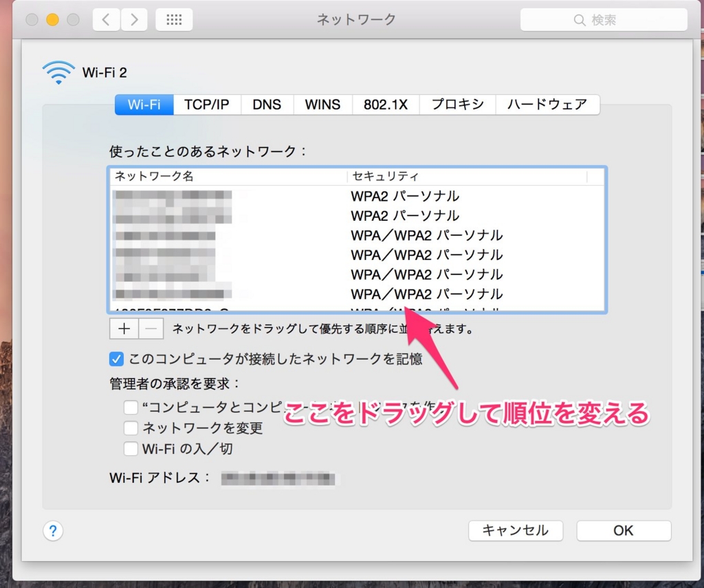The image size is (704, 588).
Task: Open the help question mark icon
Action: coord(53,530)
